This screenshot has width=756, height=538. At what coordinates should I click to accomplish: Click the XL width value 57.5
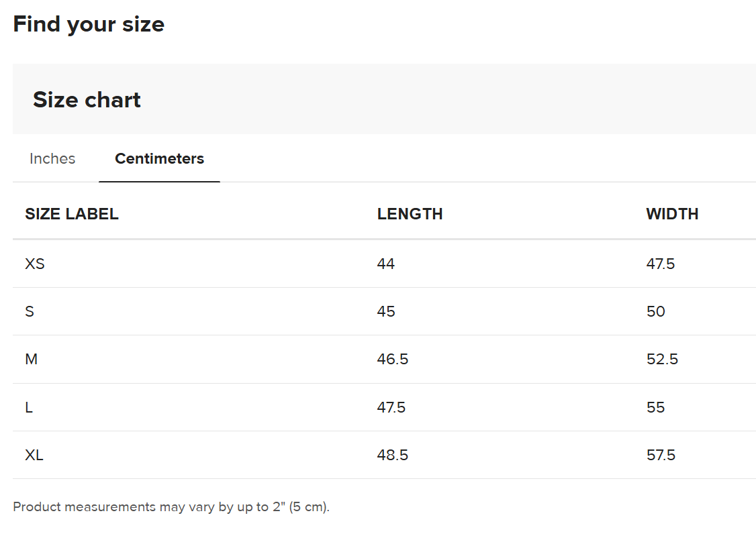tap(661, 455)
